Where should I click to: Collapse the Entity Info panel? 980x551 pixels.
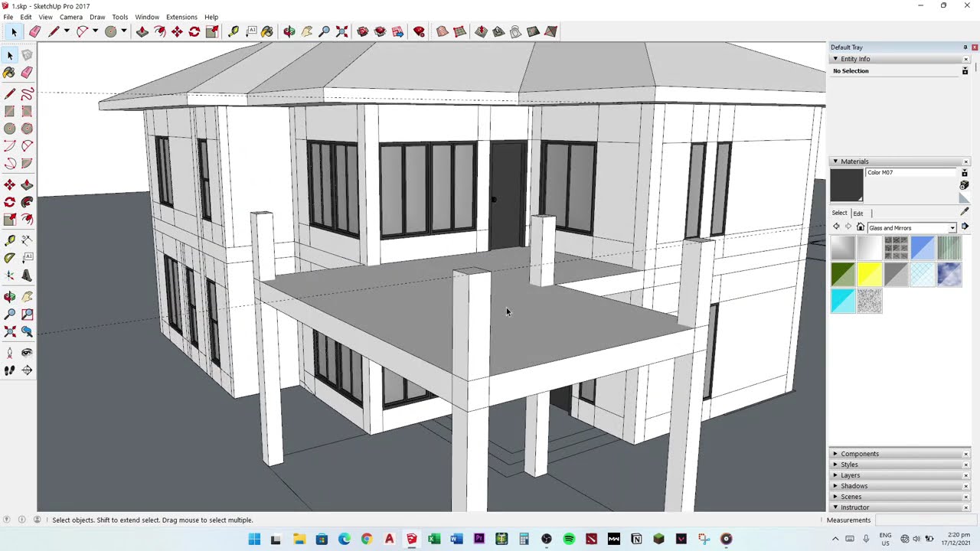coord(835,59)
